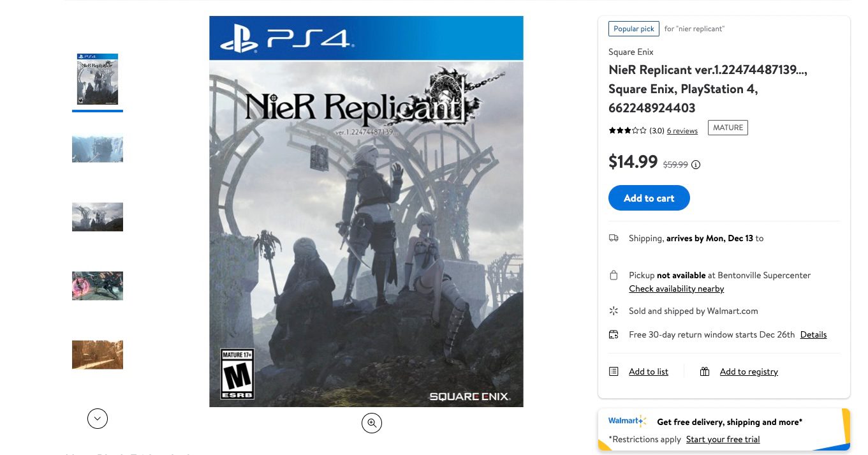Select the first cover art thumbnail

98,79
